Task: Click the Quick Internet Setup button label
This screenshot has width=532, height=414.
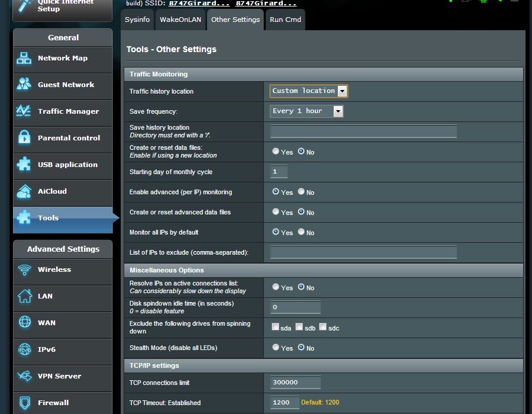Action: (x=66, y=5)
